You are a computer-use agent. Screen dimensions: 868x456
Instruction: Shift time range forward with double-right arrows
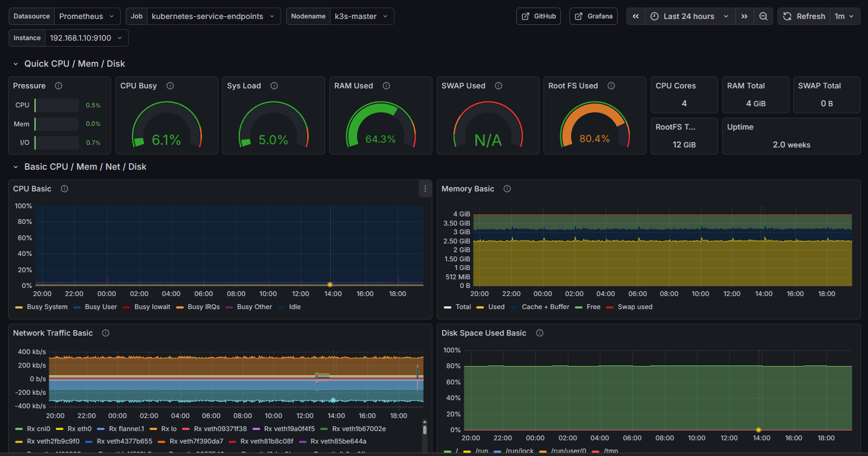pos(744,16)
